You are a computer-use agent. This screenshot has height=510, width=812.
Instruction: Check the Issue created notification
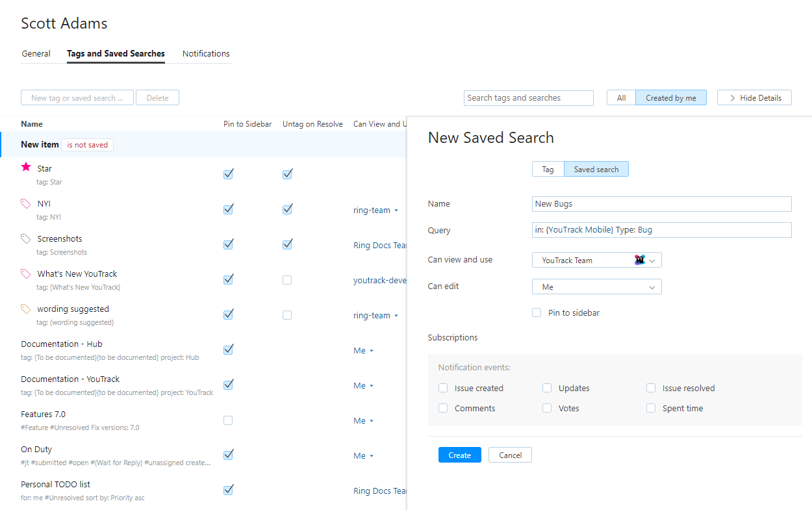tap(443, 388)
